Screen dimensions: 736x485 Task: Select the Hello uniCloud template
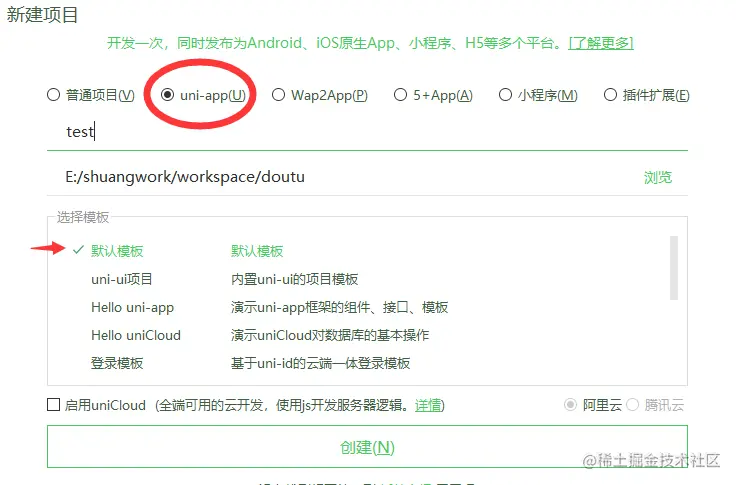(136, 335)
